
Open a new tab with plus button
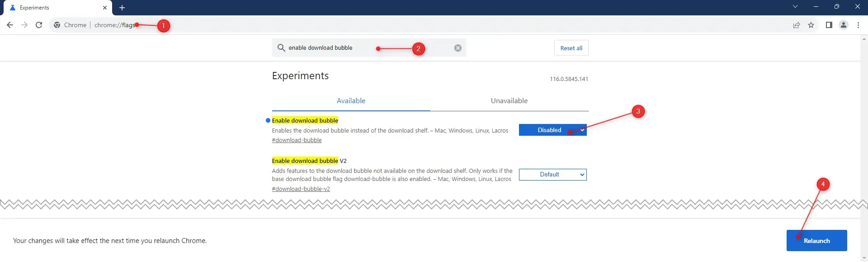[122, 8]
